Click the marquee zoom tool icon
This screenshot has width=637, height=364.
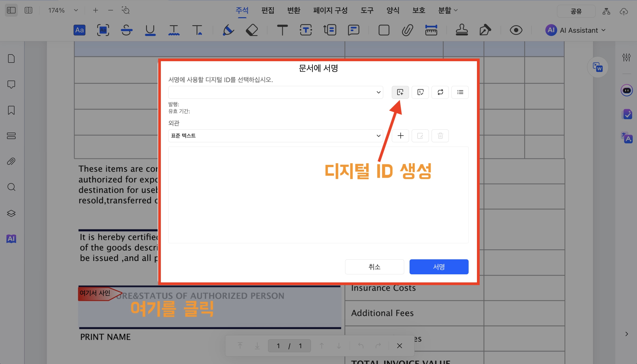tap(126, 10)
